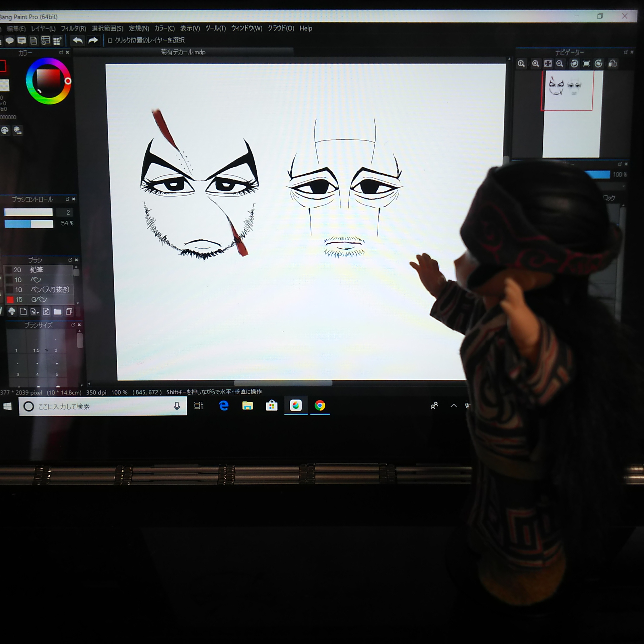Rotate canvas left in Navigator
The height and width of the screenshot is (644, 644).
point(574,64)
